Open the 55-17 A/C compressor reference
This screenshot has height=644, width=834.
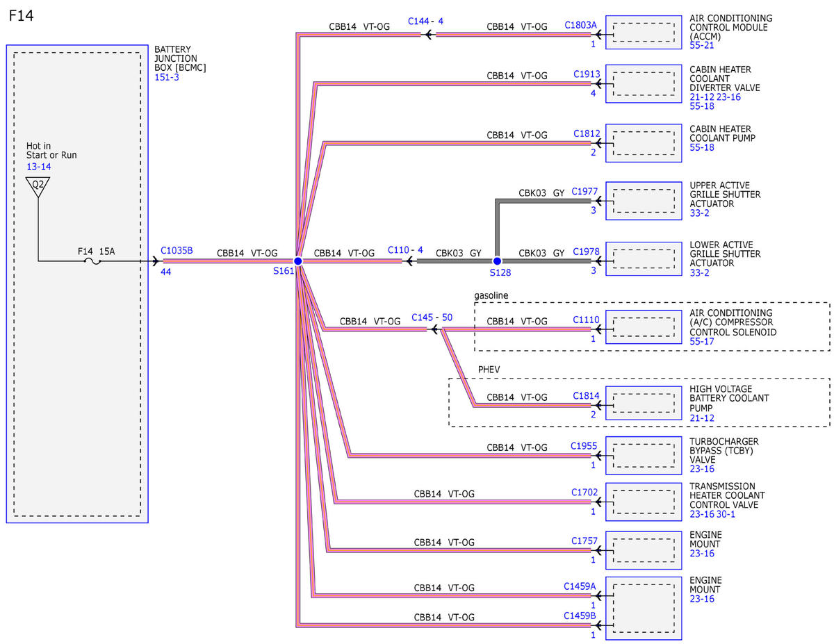tap(702, 341)
